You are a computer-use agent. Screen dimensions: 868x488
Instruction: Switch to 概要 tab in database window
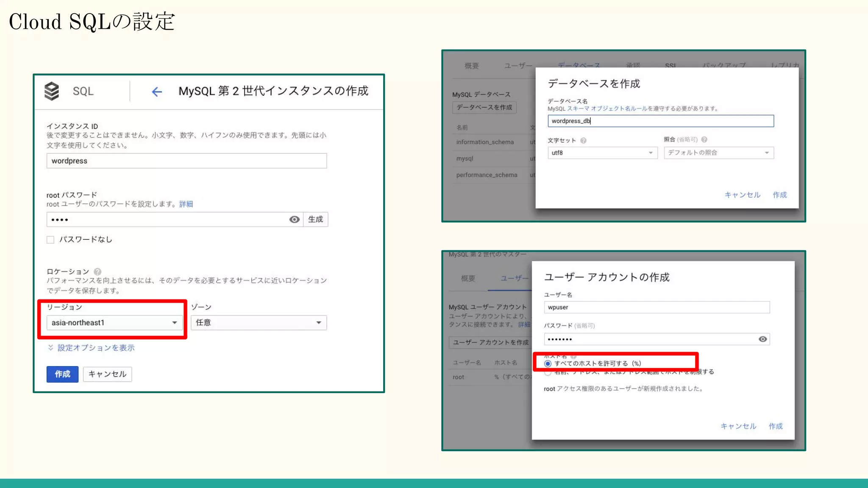pos(471,66)
